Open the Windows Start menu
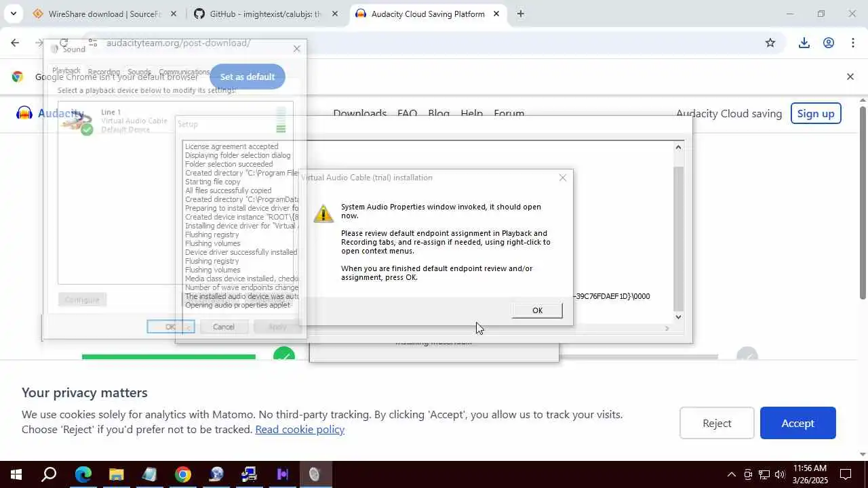The width and height of the screenshot is (868, 488). click(16, 474)
